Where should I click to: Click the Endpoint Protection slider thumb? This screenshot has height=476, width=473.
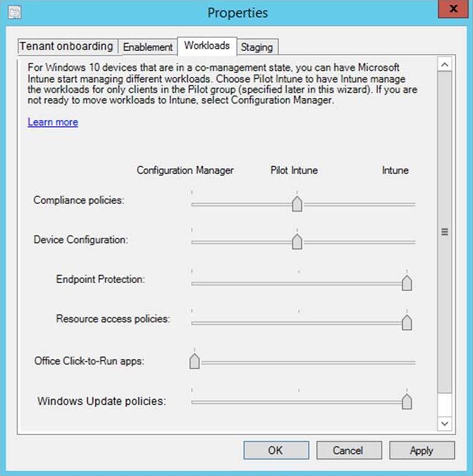pyautogui.click(x=407, y=283)
